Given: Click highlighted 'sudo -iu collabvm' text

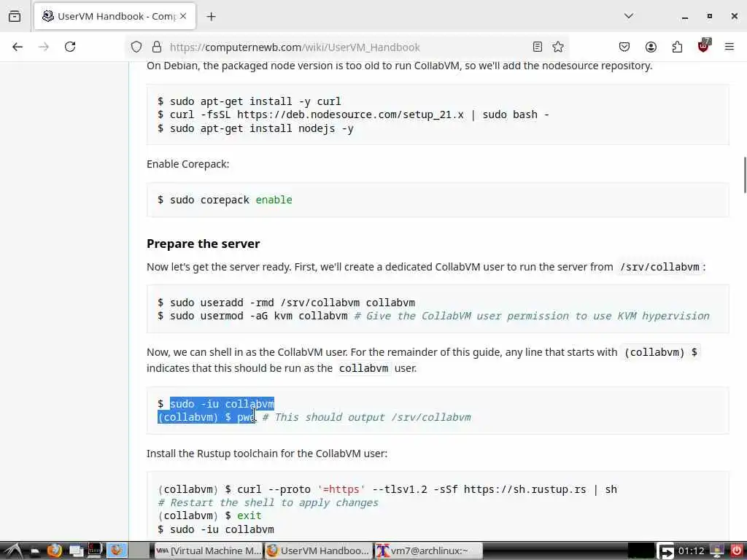Looking at the screenshot, I should [222, 404].
